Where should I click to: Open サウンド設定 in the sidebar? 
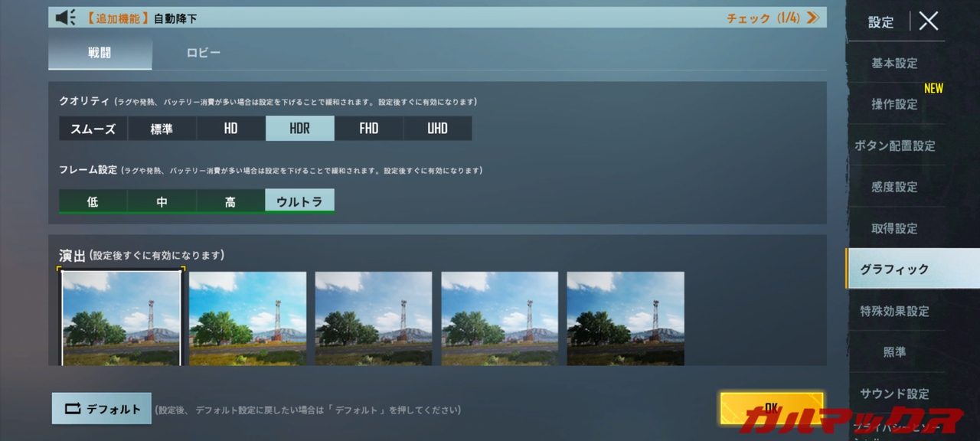(x=894, y=394)
